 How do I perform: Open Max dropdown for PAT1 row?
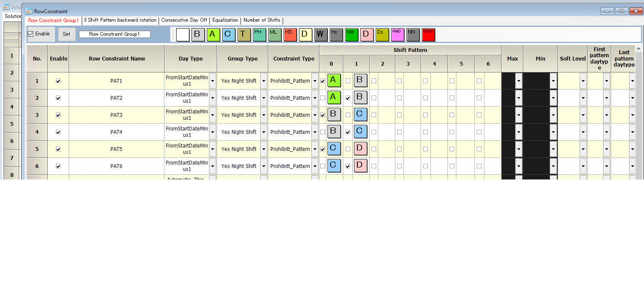tap(519, 81)
